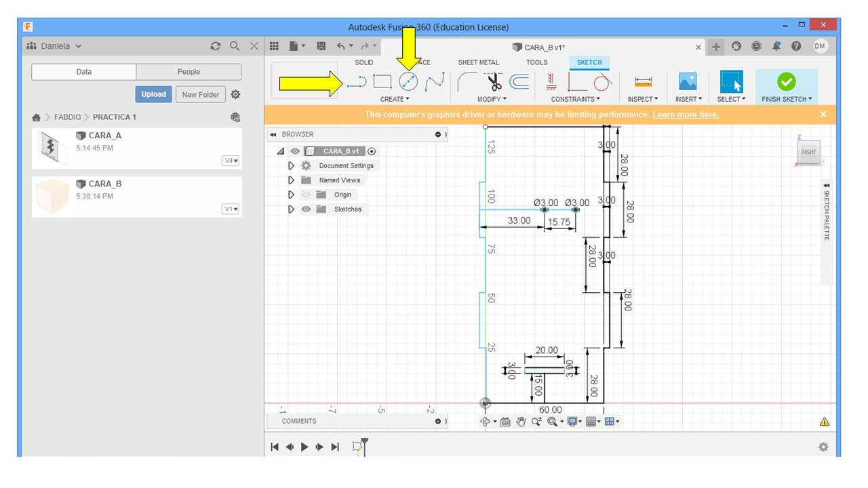Image resolution: width=868 pixels, height=488 pixels.
Task: Open the INSPECT dropdown menu
Action: click(x=643, y=99)
